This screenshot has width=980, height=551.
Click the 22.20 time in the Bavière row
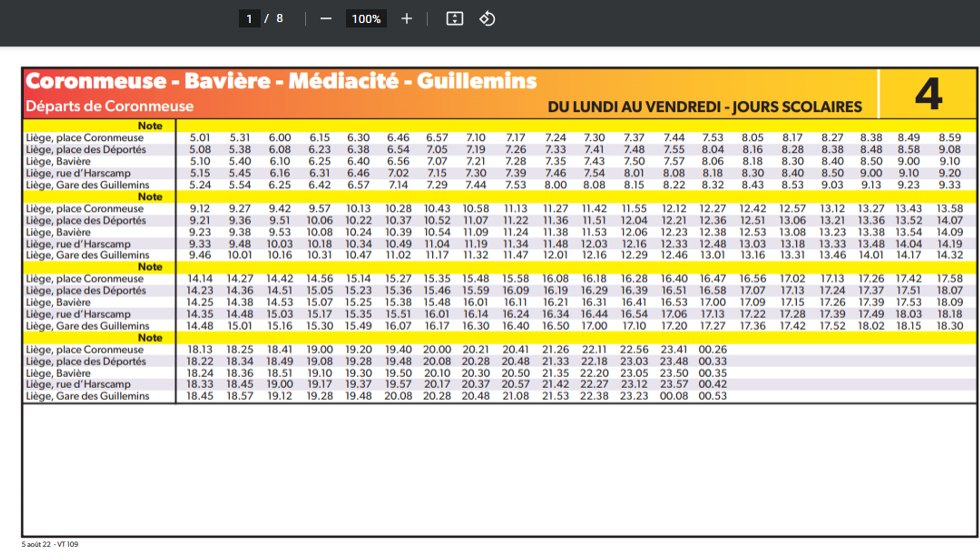click(x=594, y=373)
